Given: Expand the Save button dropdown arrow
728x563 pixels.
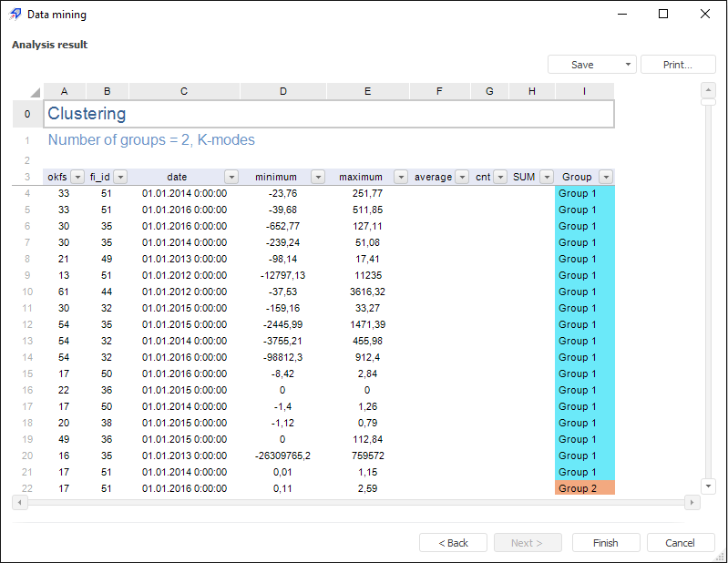Looking at the screenshot, I should pyautogui.click(x=628, y=65).
